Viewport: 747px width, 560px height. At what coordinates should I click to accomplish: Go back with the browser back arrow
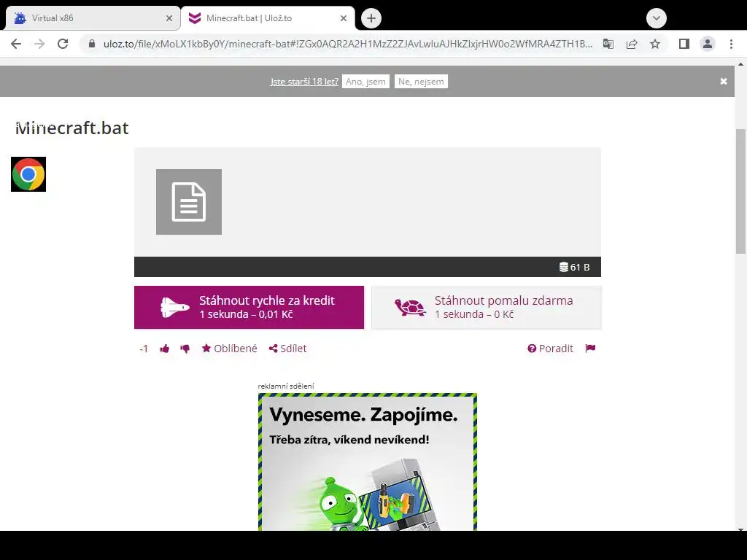[16, 44]
